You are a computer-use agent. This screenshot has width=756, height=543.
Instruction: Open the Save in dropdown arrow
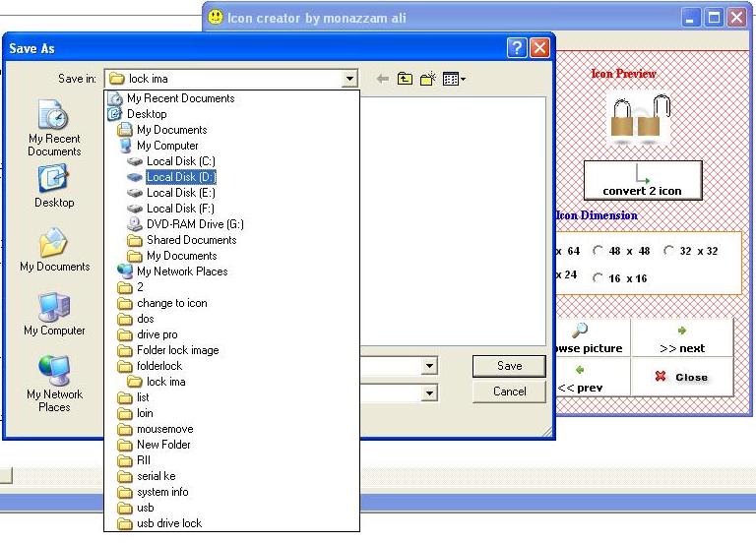349,79
